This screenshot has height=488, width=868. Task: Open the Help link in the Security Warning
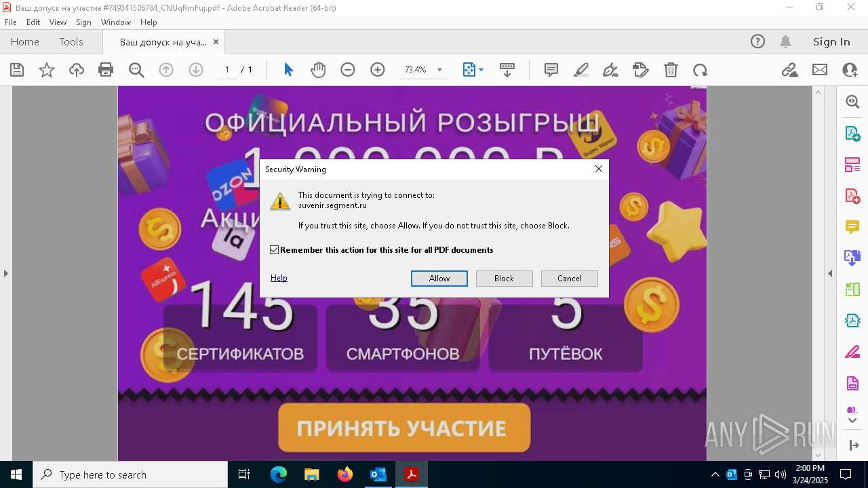pos(279,278)
